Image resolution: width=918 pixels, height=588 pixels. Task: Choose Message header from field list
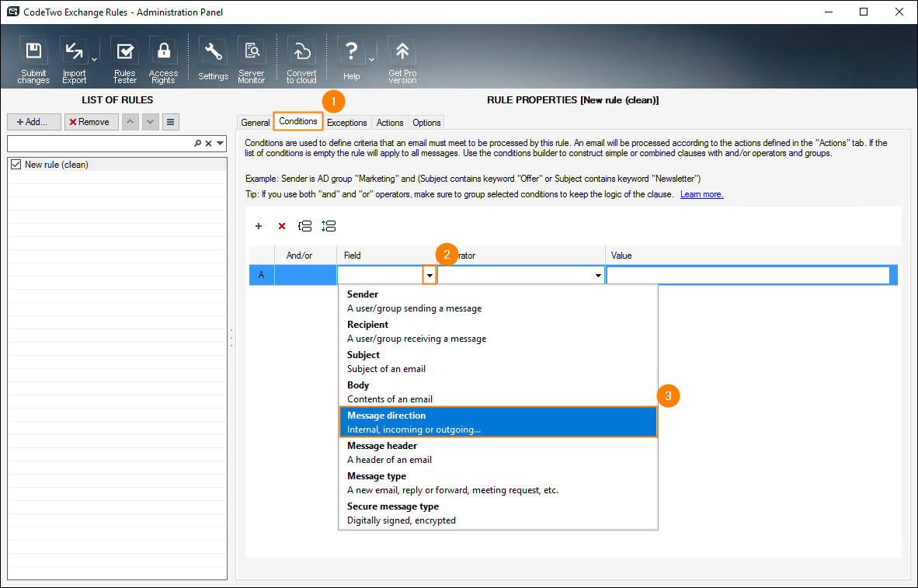[499, 453]
